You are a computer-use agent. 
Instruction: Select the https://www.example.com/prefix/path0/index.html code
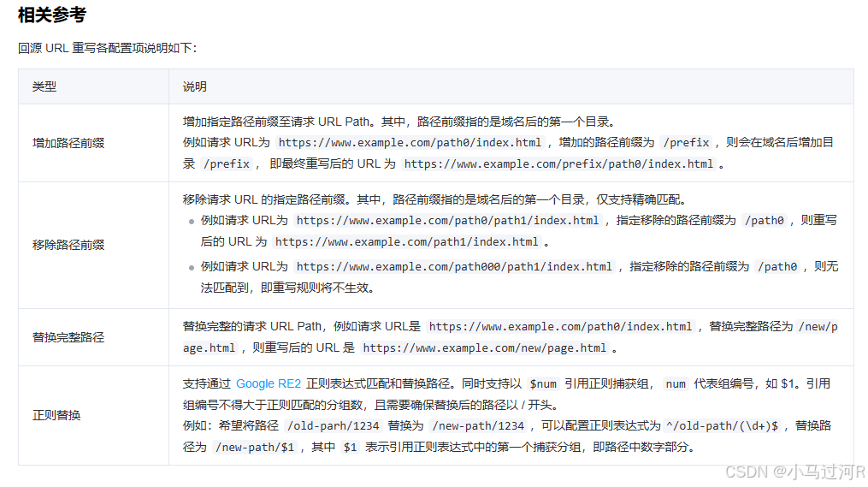558,164
